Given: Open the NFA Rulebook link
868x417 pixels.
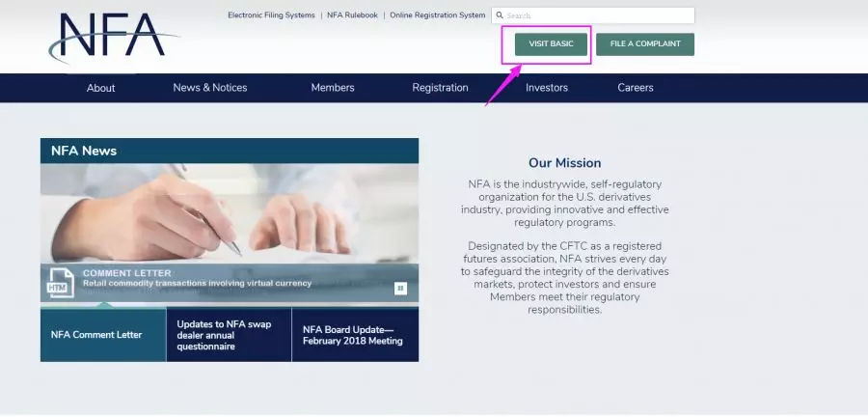Looking at the screenshot, I should [352, 14].
